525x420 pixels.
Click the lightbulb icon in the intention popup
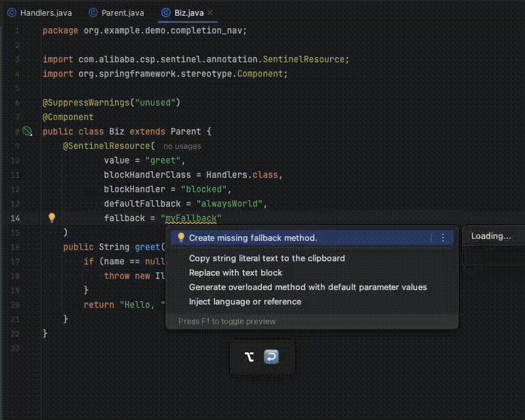181,238
